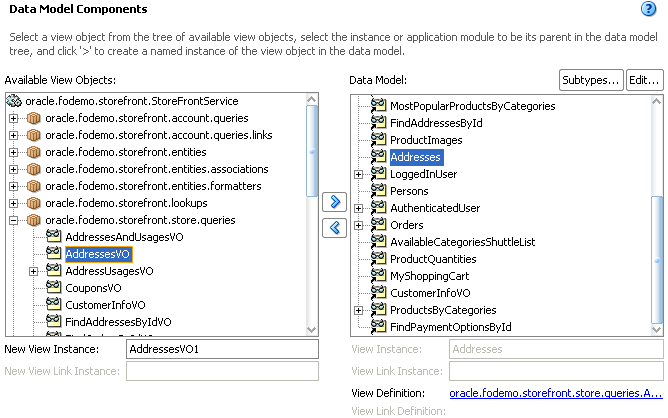668x418 pixels.
Task: Click view object icon for AddressesAndUsagesVO
Action: (x=53, y=236)
